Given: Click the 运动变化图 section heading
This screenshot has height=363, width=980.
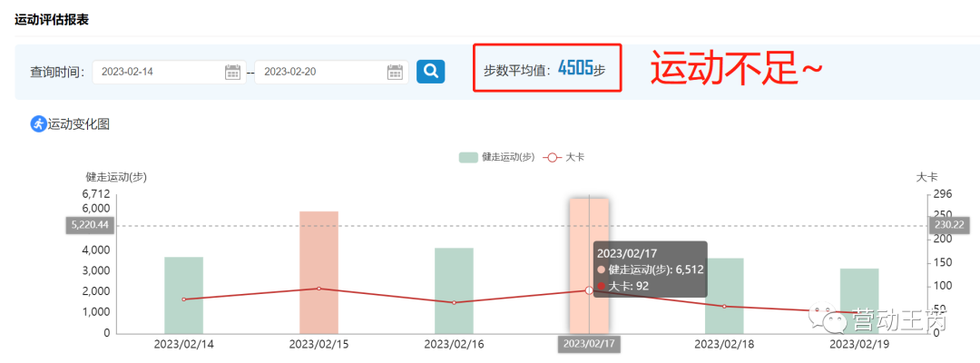Looking at the screenshot, I should 79,124.
